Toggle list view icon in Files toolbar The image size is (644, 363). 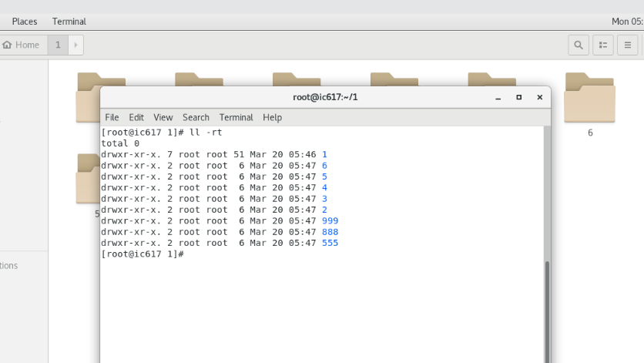[603, 45]
